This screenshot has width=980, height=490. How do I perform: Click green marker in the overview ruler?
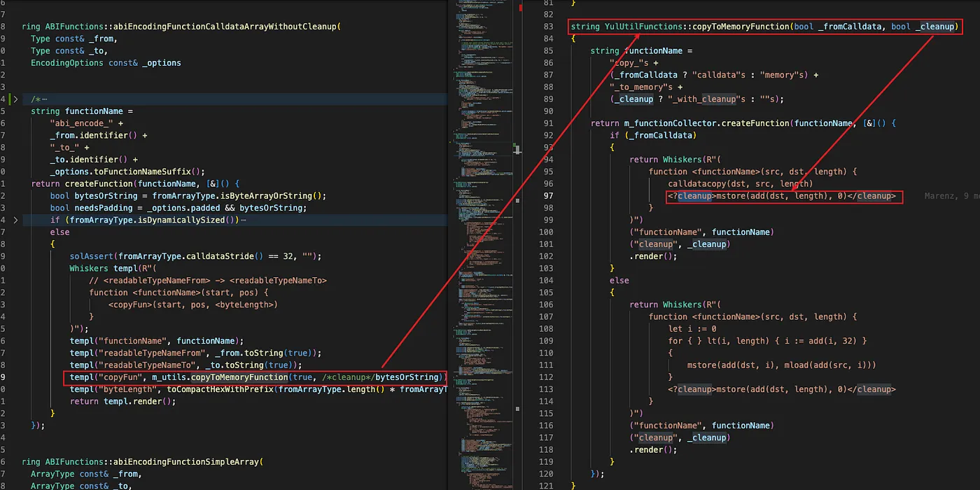516,148
